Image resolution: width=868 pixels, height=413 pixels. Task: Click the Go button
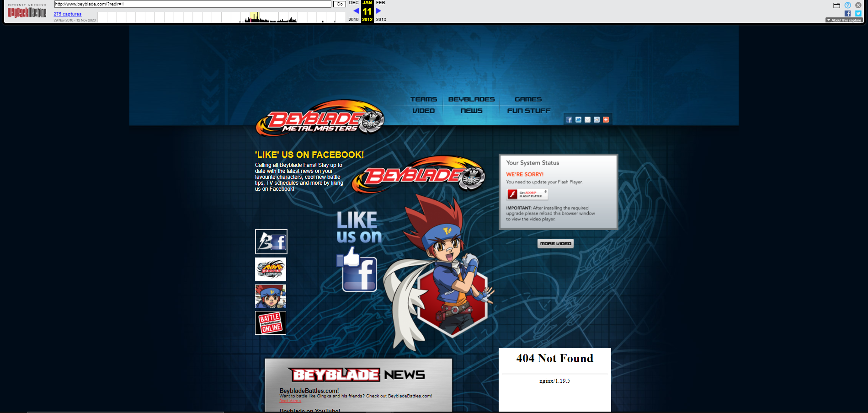[340, 4]
